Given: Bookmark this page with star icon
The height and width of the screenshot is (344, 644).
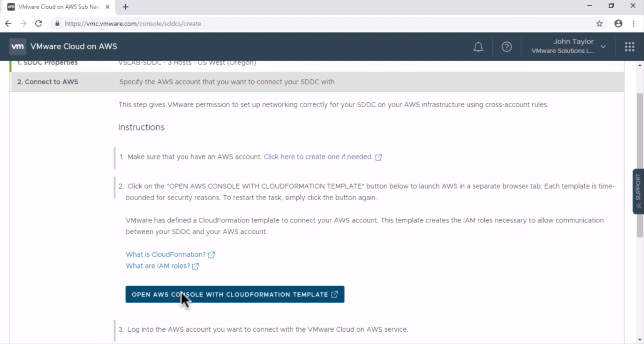Looking at the screenshot, I should pyautogui.click(x=599, y=23).
